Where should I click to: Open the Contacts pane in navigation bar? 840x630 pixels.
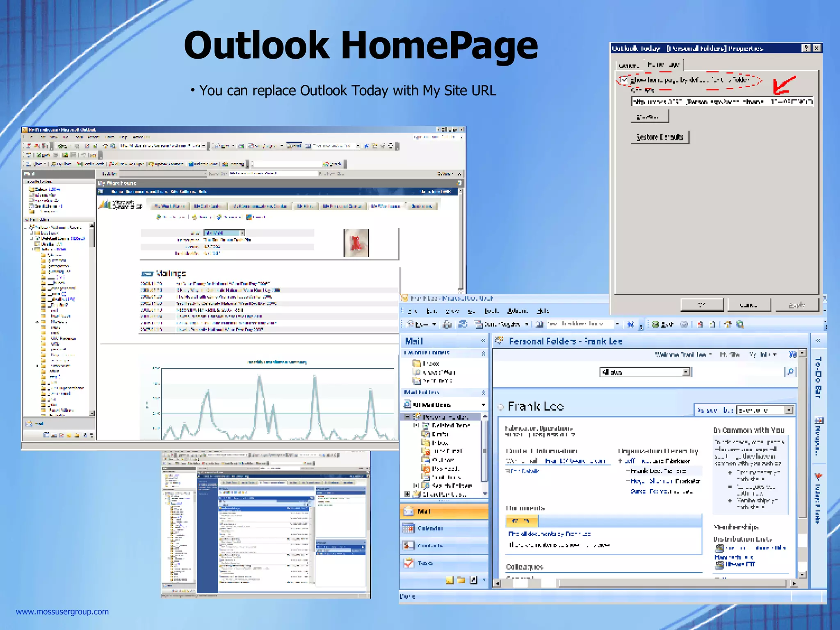coord(444,546)
